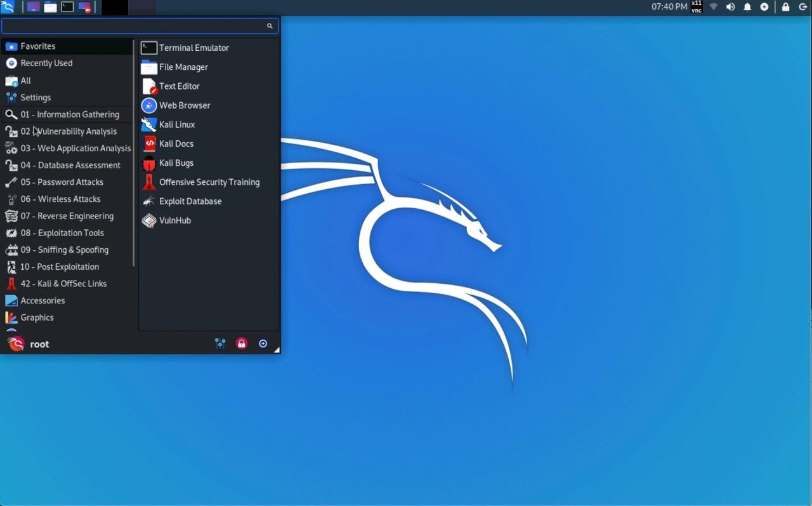Open the settings manager icon beside lock
The image size is (812, 506).
[x=220, y=343]
